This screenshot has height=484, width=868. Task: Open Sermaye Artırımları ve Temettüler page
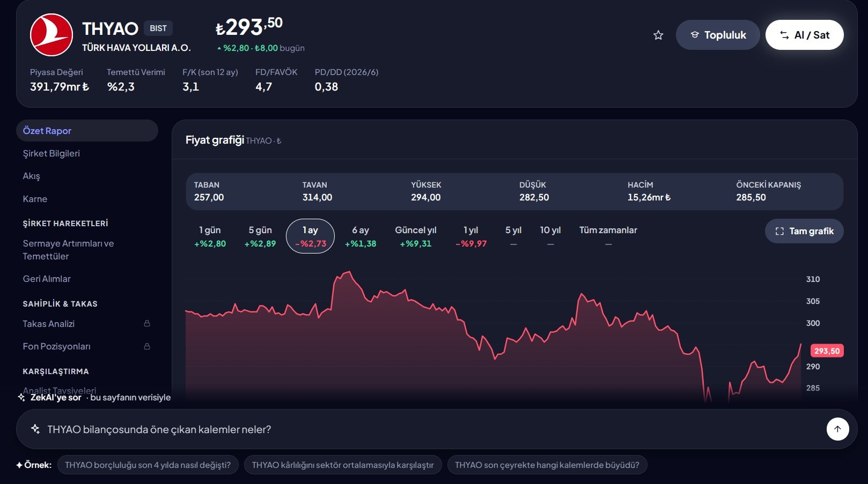tap(87, 250)
